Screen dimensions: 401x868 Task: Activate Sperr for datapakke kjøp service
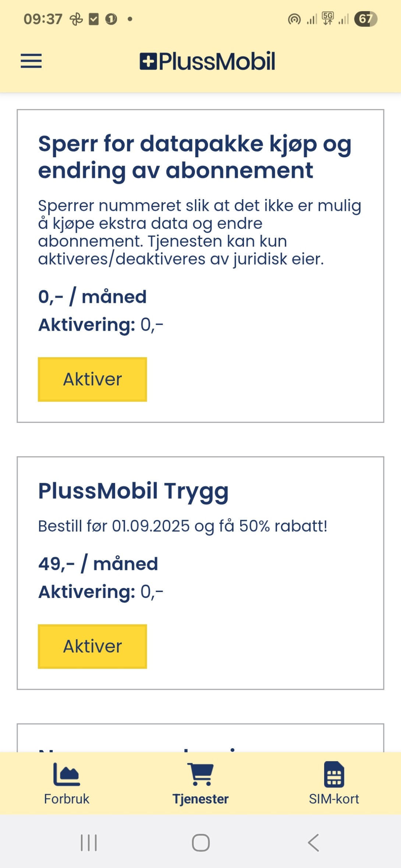coord(92,379)
